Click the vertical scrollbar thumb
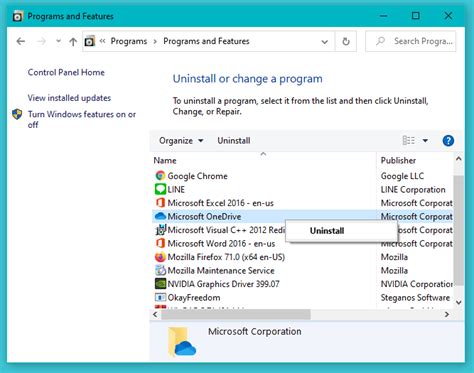 coord(459,230)
